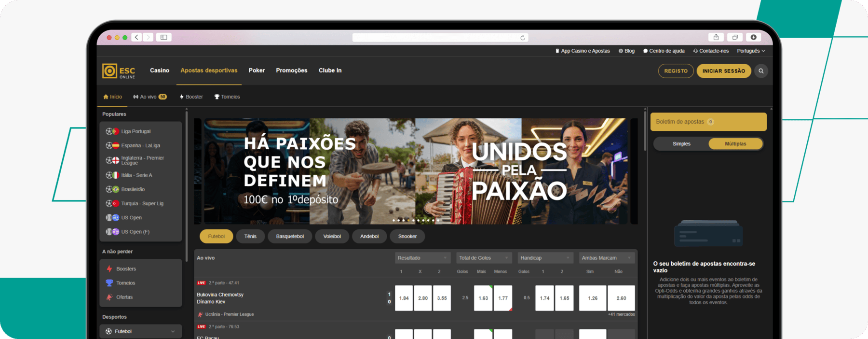868x339 pixels.
Task: Toggle the browser sidebar icon
Action: 164,37
